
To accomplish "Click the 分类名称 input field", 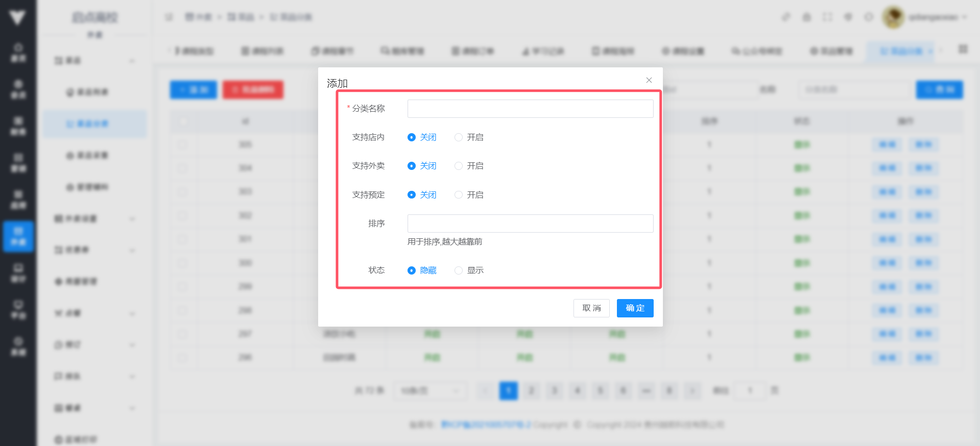I will pyautogui.click(x=530, y=109).
